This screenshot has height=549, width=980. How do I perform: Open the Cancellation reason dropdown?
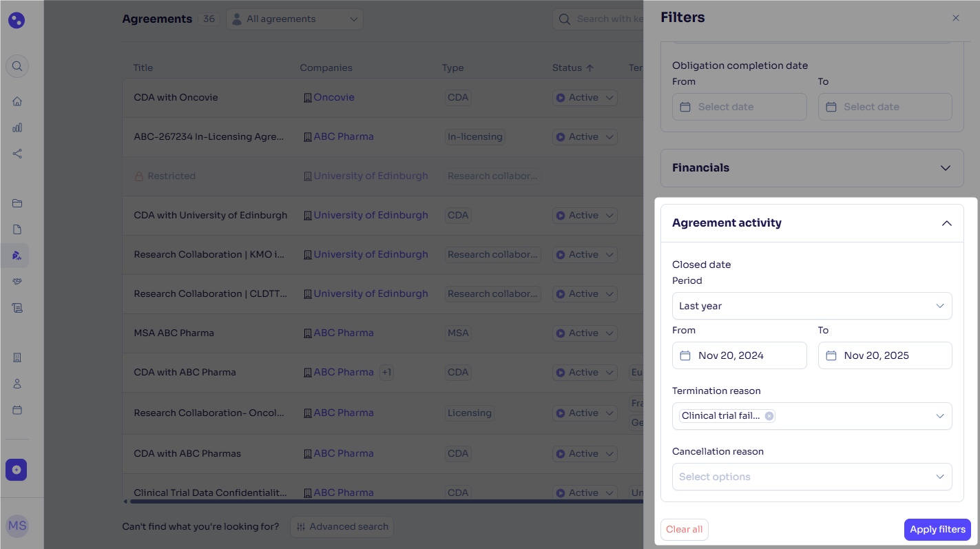click(x=811, y=477)
